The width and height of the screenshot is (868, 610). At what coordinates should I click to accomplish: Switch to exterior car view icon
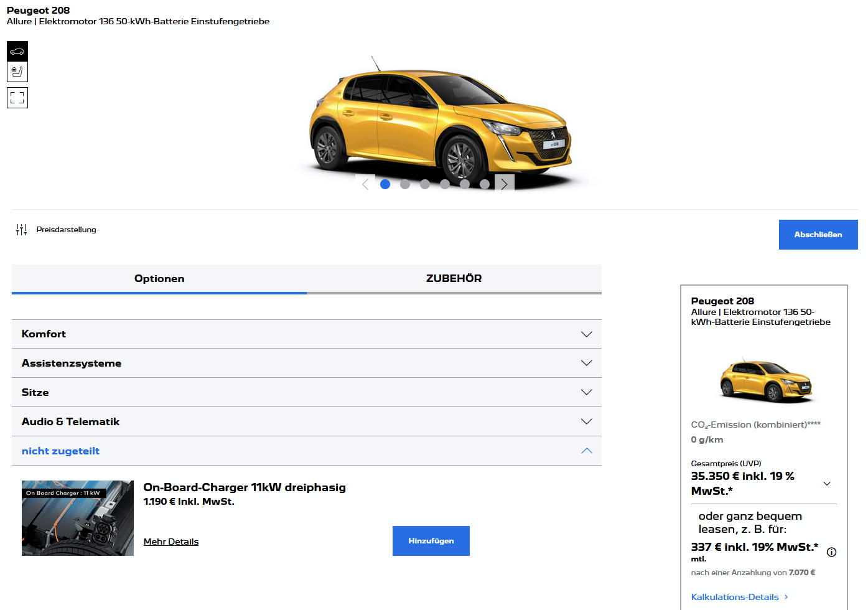17,51
